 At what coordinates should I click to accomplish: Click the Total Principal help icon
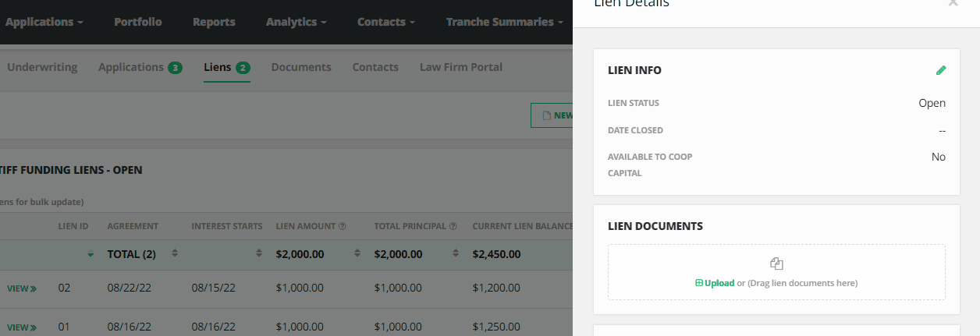[x=453, y=227]
